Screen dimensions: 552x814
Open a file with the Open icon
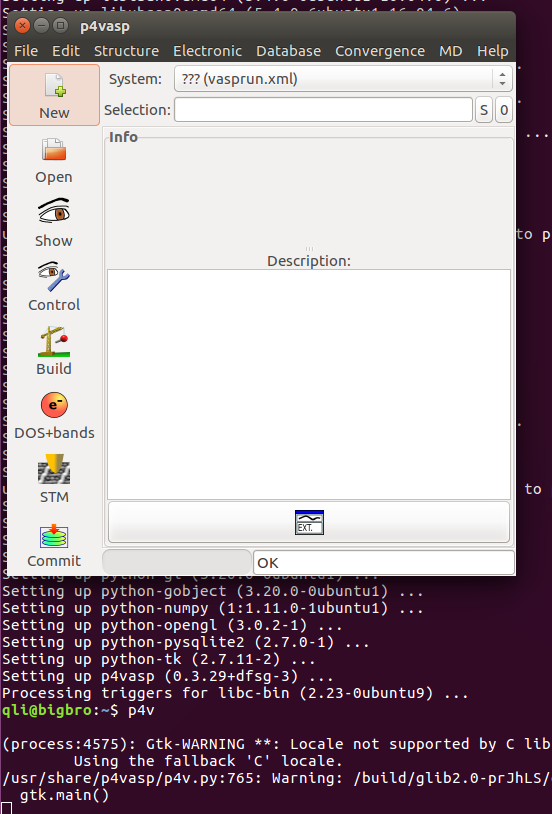[54, 160]
